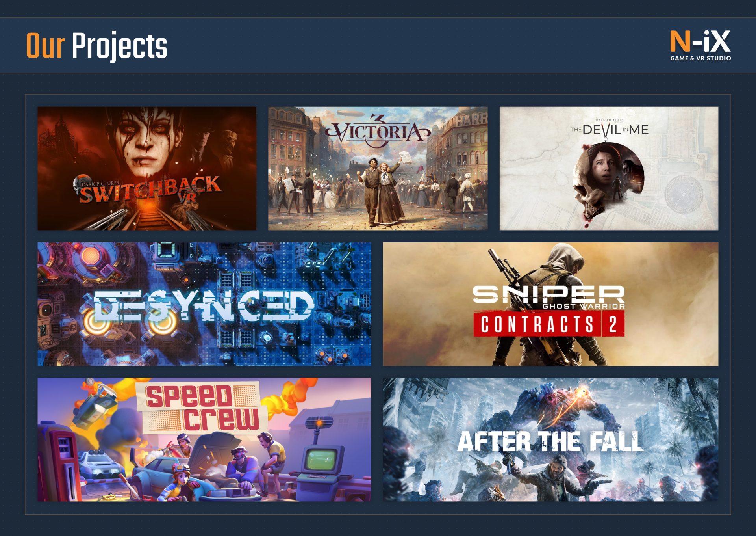Open Sniper Ghost Warrior Contracts 2 banner
This screenshot has height=536, width=756.
[x=550, y=304]
